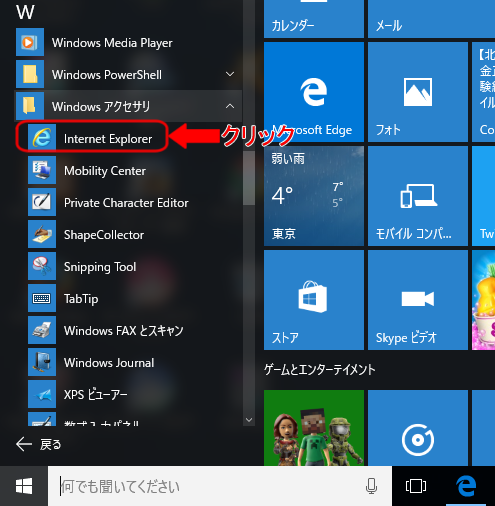Screen dimensions: 495x506
Task: Open the モバイル コンパニオン tile
Action: click(x=418, y=196)
